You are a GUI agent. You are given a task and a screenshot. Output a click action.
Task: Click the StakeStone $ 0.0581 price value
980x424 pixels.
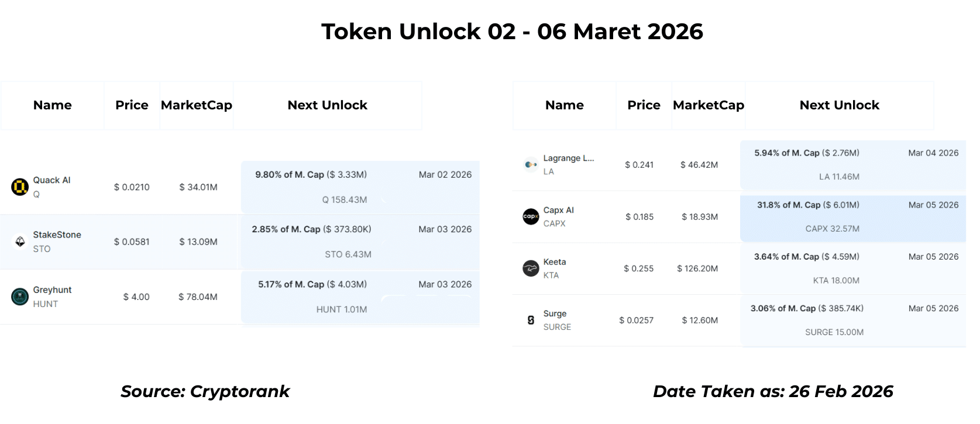click(132, 242)
